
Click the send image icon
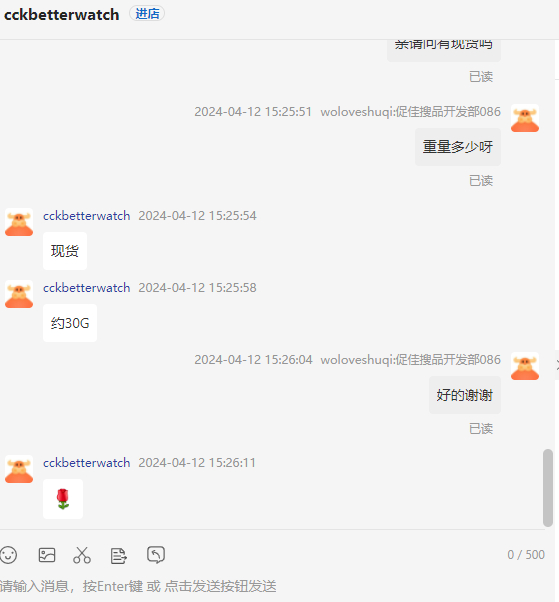pyautogui.click(x=47, y=555)
